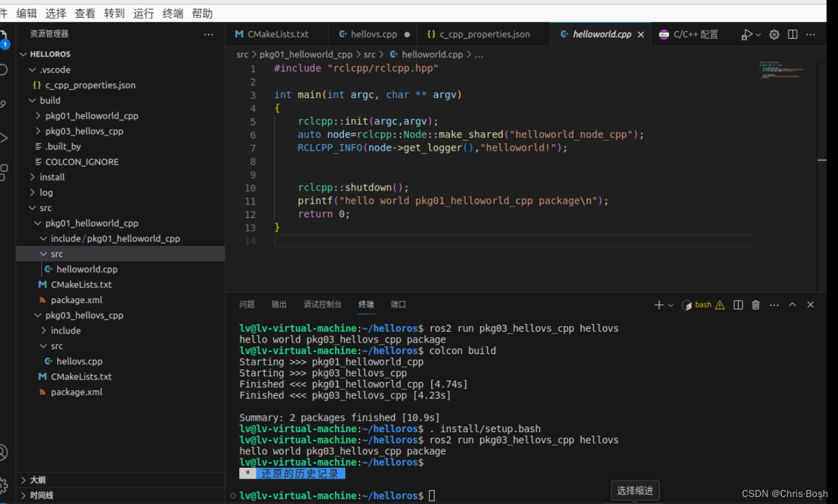This screenshot has height=504, width=838.
Task: Click the bash terminal label in the panel
Action: [x=703, y=305]
